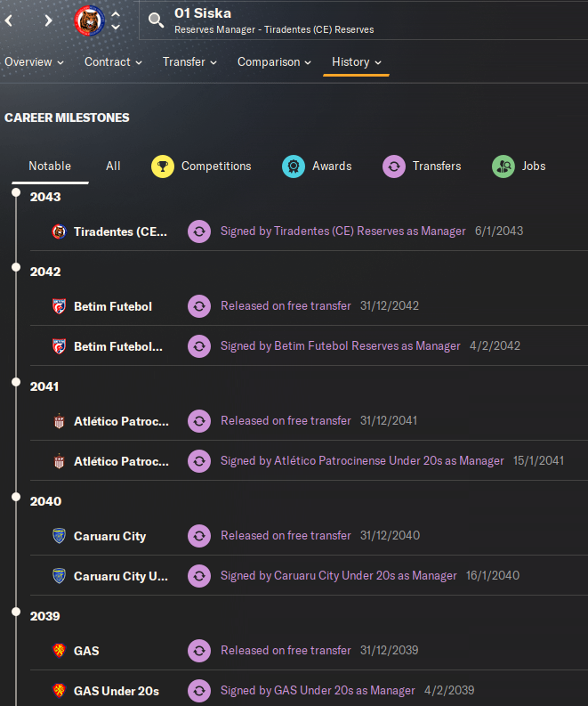
Task: Show only the Jobs milestones
Action: (x=519, y=166)
